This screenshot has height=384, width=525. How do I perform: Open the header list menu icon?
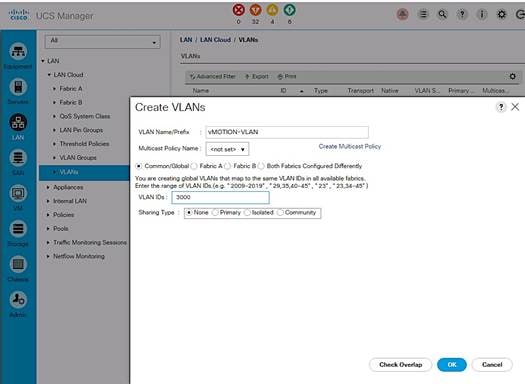(x=423, y=14)
